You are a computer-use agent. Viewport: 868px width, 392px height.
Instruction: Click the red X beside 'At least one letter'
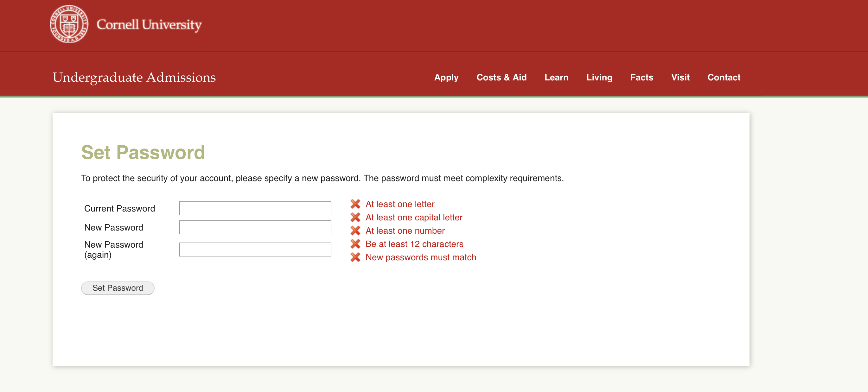click(x=355, y=204)
